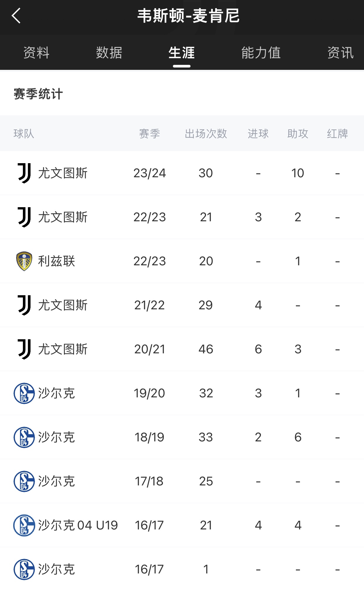This screenshot has height=589, width=364.
Task: Go to the 资讯 tab
Action: tap(340, 53)
